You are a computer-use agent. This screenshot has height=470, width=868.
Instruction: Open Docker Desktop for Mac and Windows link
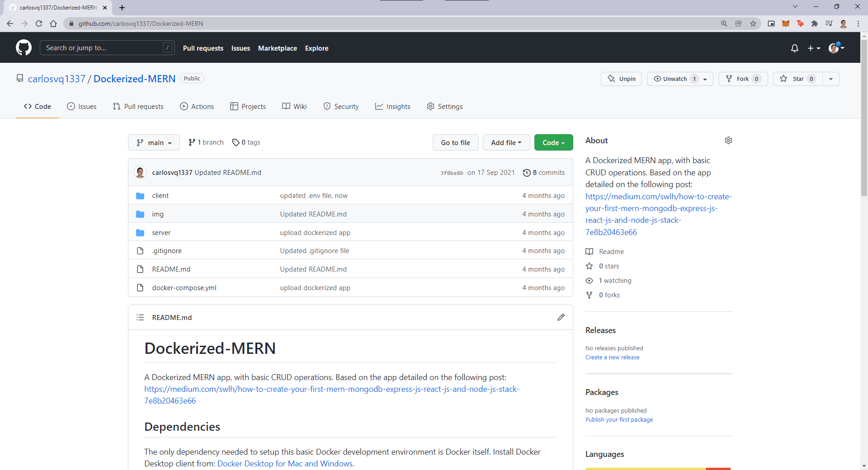pos(285,463)
